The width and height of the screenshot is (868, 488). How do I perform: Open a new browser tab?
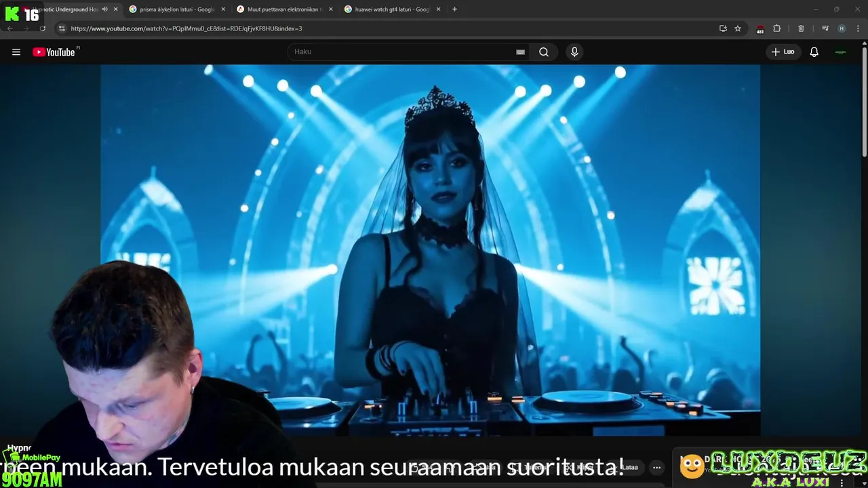pos(454,9)
